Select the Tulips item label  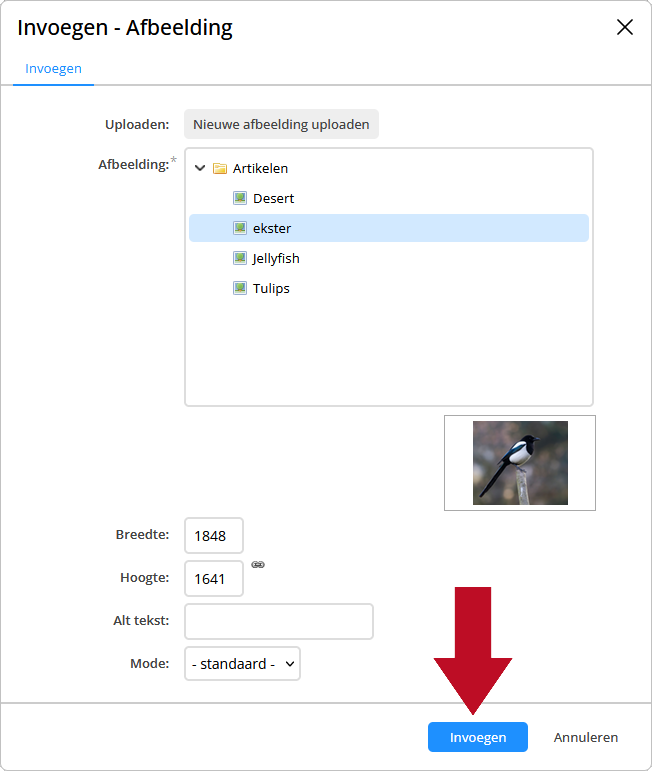[271, 289]
